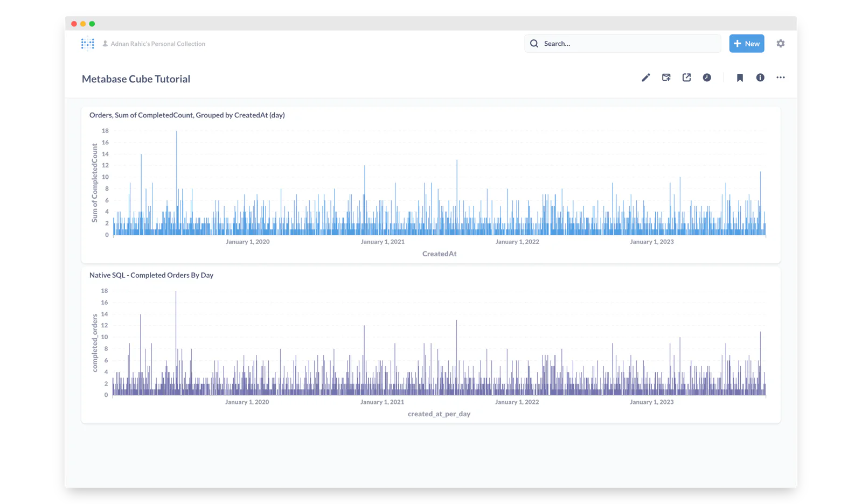Open the auto-refresh clock icon
Screen dimensions: 862x504
click(707, 78)
